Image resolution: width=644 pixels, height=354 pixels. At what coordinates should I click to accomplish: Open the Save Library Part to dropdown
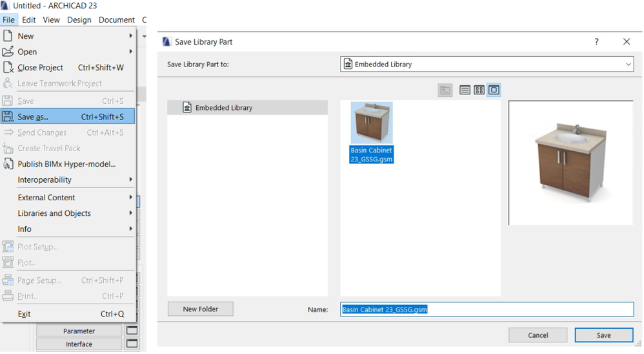pos(487,65)
